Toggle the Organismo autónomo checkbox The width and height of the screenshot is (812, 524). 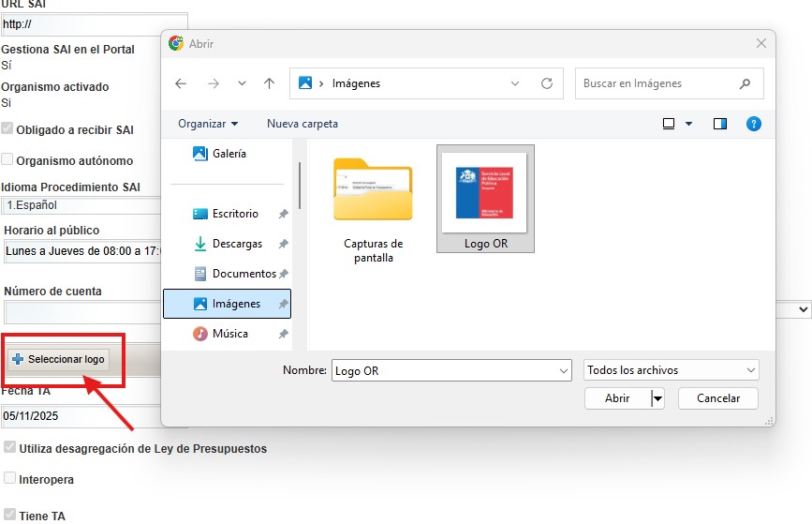7,160
